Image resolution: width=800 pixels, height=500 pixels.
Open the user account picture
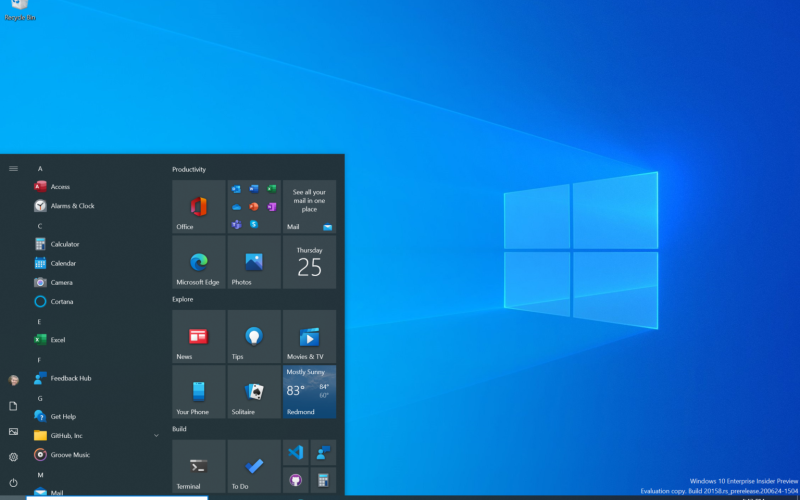click(x=13, y=380)
